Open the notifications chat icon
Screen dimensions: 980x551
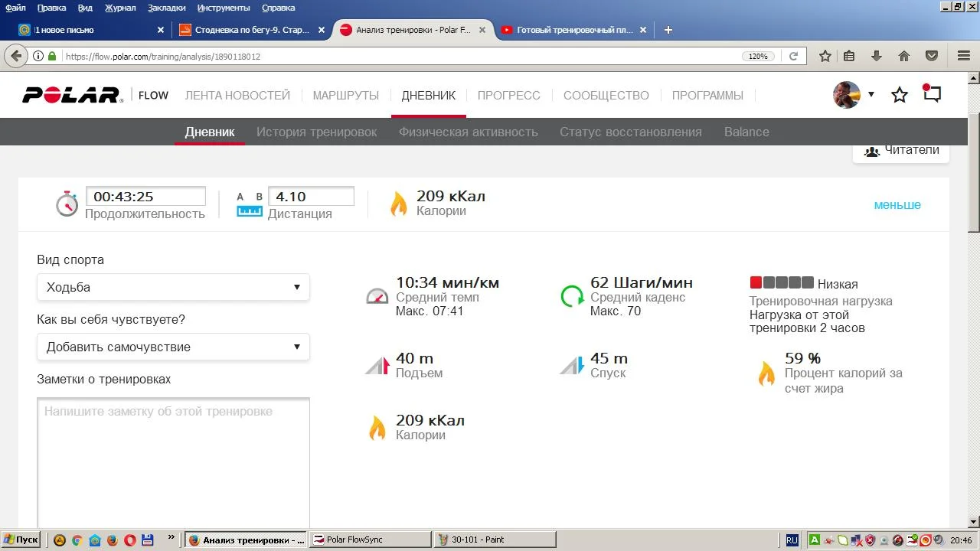pos(932,94)
